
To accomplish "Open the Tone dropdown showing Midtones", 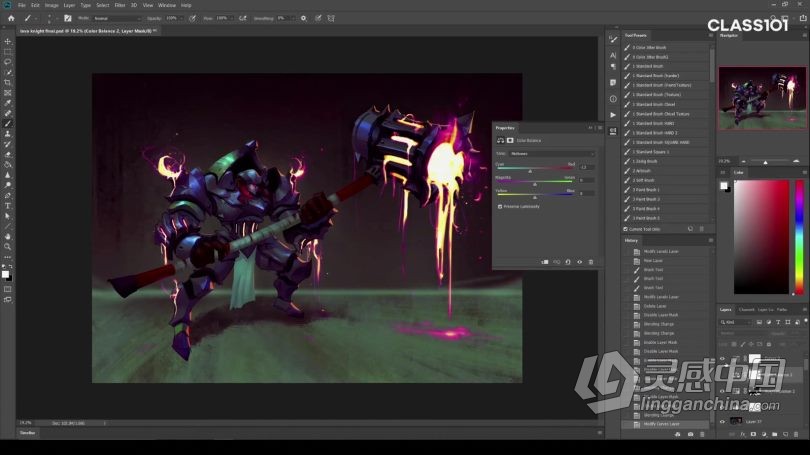I will [x=553, y=153].
